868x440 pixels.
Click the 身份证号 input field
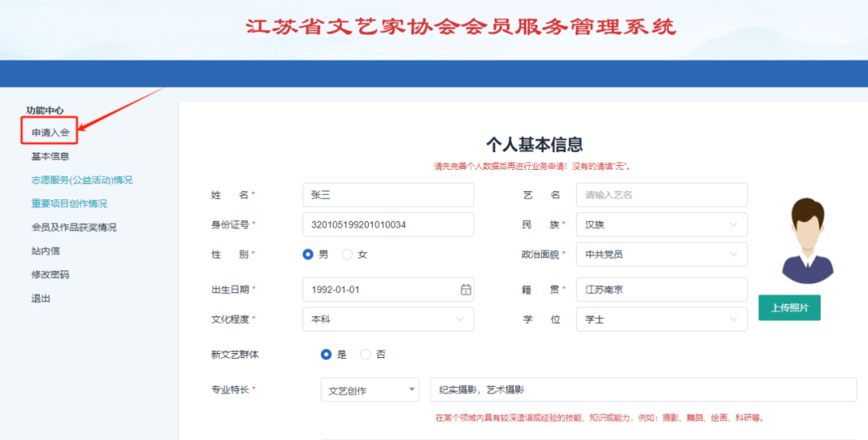[387, 224]
